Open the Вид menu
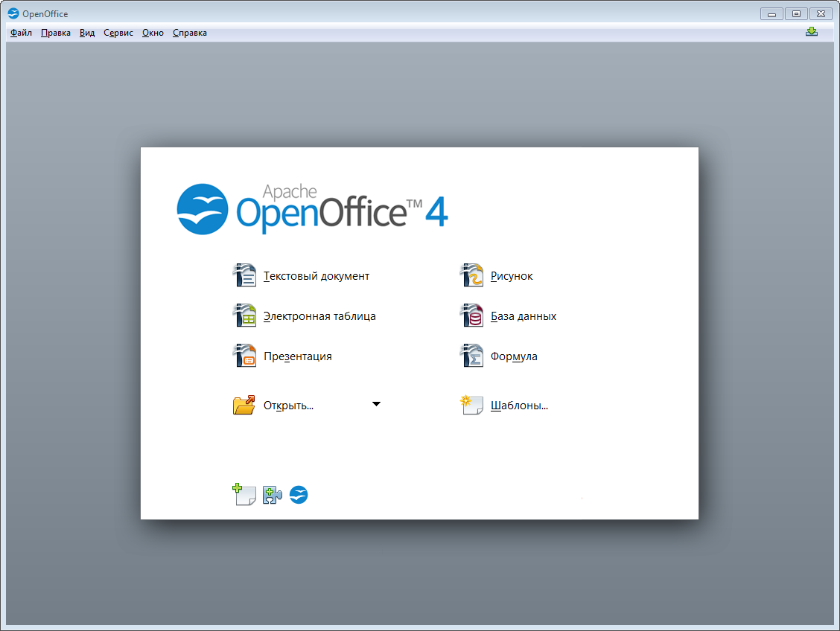 click(87, 33)
